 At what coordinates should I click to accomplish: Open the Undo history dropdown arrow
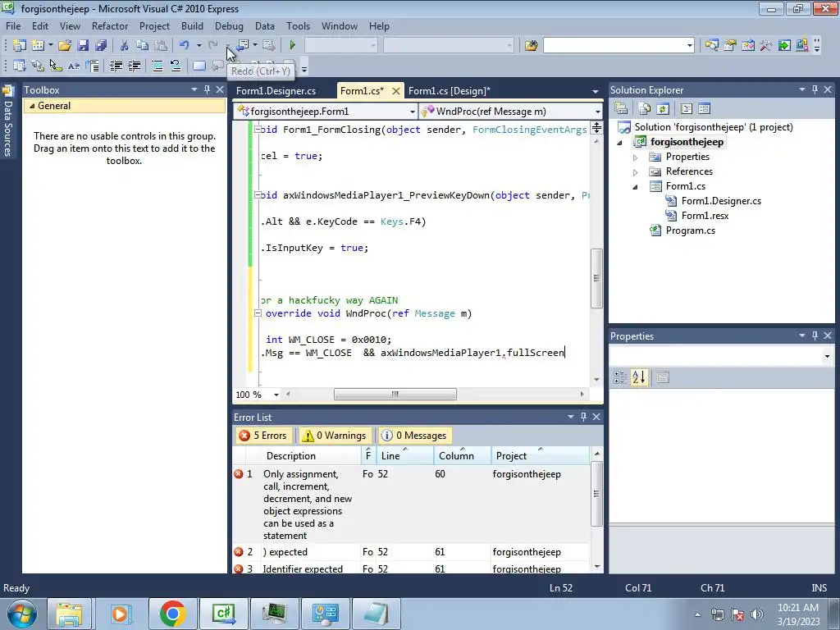tap(199, 46)
